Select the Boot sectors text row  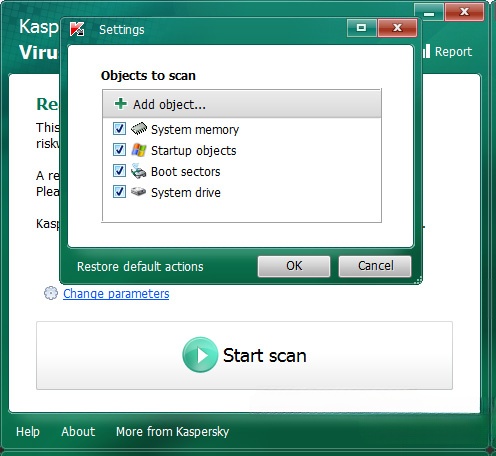click(186, 172)
